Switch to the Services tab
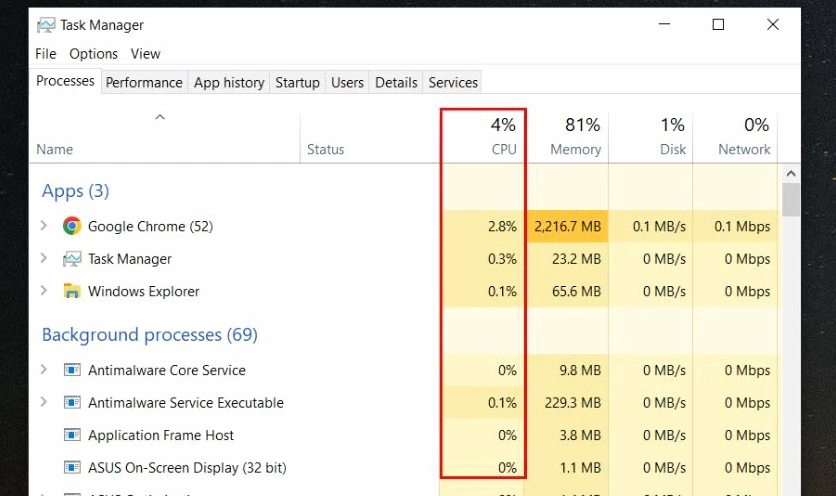This screenshot has height=496, width=836. click(x=453, y=83)
